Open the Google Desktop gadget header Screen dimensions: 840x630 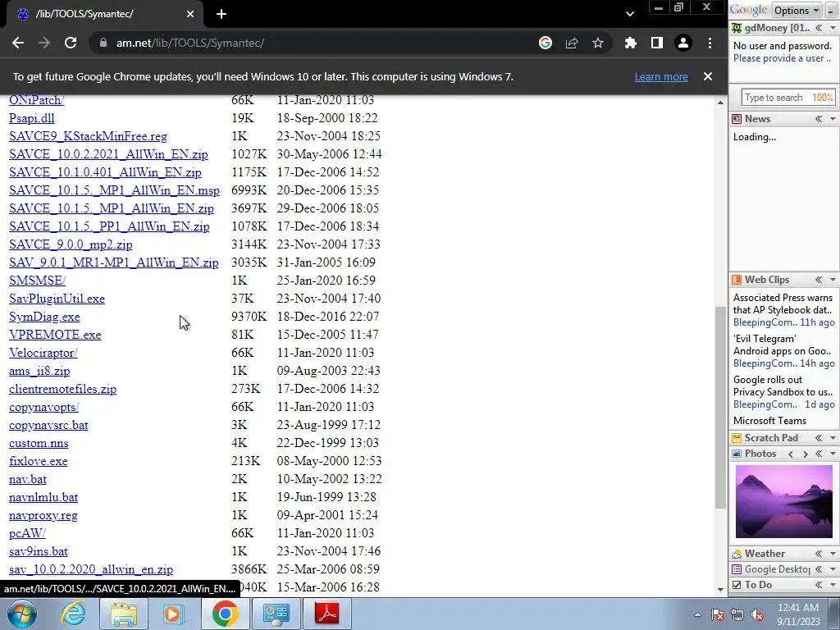pyautogui.click(x=777, y=569)
